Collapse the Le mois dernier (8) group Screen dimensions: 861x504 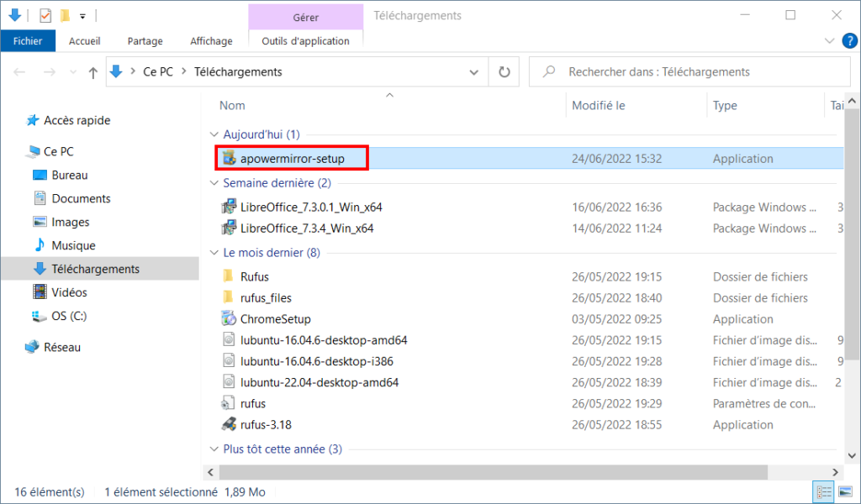click(214, 252)
